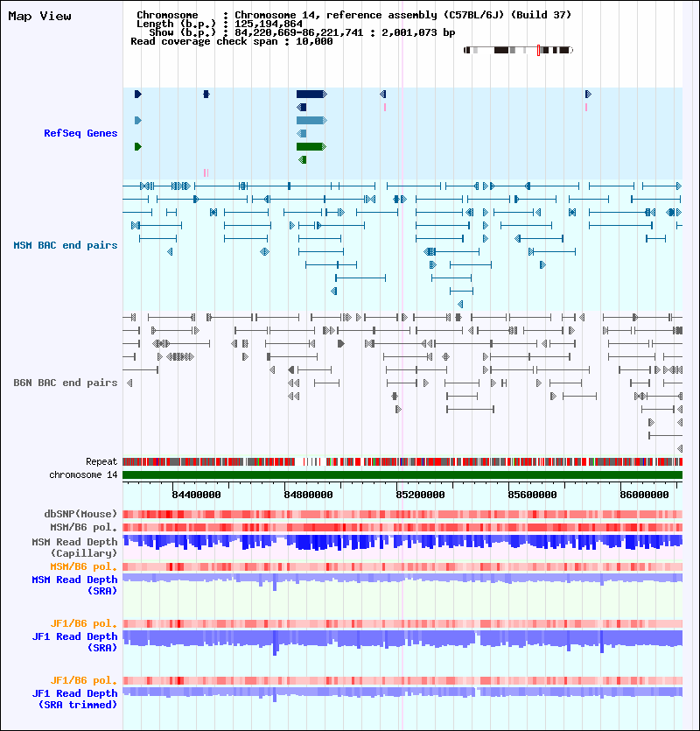Open the JF1 Read Depth (SRA) link
Screen dimensions: 700x731
tap(74, 642)
